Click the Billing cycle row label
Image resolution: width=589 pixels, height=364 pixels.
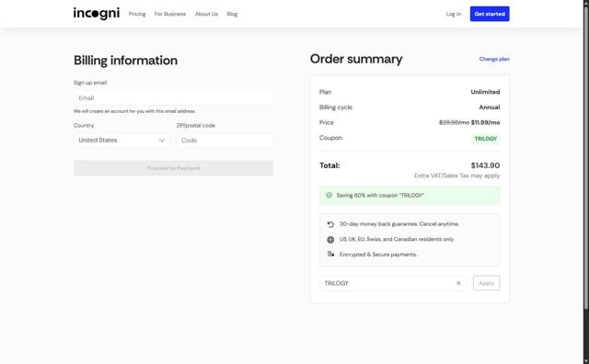336,108
